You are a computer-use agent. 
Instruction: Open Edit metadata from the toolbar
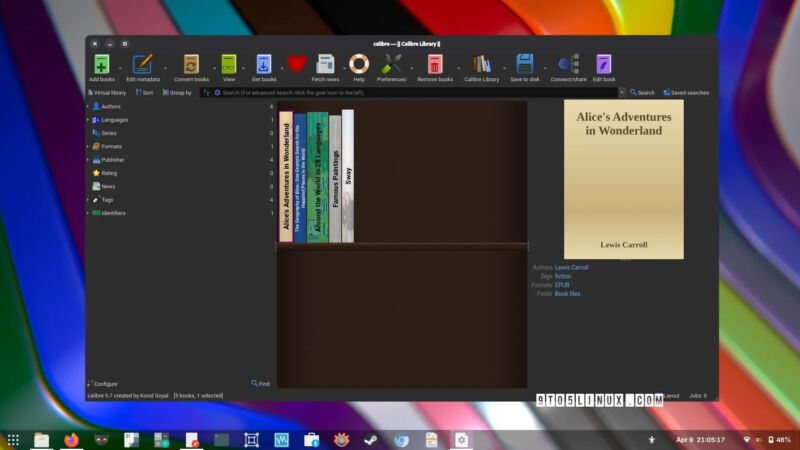pyautogui.click(x=143, y=65)
